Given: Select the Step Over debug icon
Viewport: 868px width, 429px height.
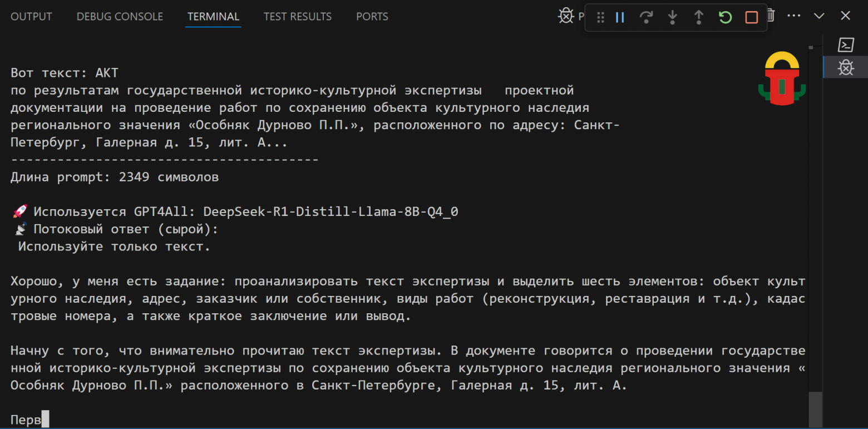Looking at the screenshot, I should (646, 17).
